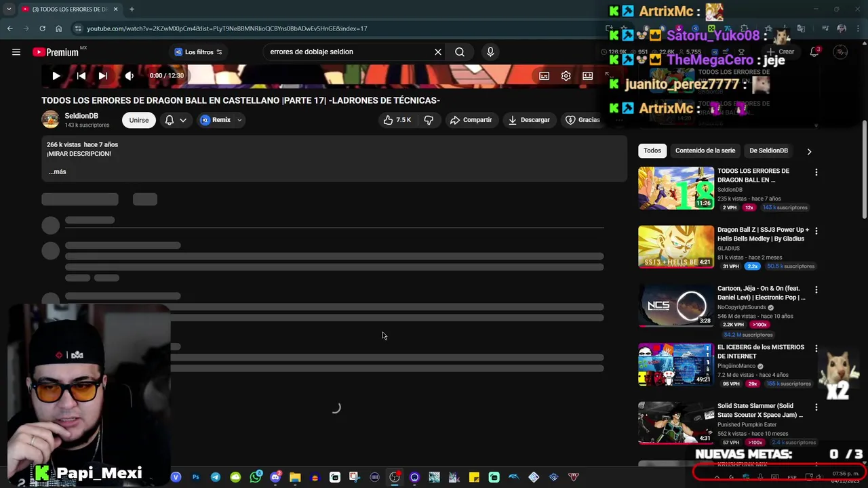Show more chips with right arrow
This screenshot has height=488, width=868.
pos(809,151)
